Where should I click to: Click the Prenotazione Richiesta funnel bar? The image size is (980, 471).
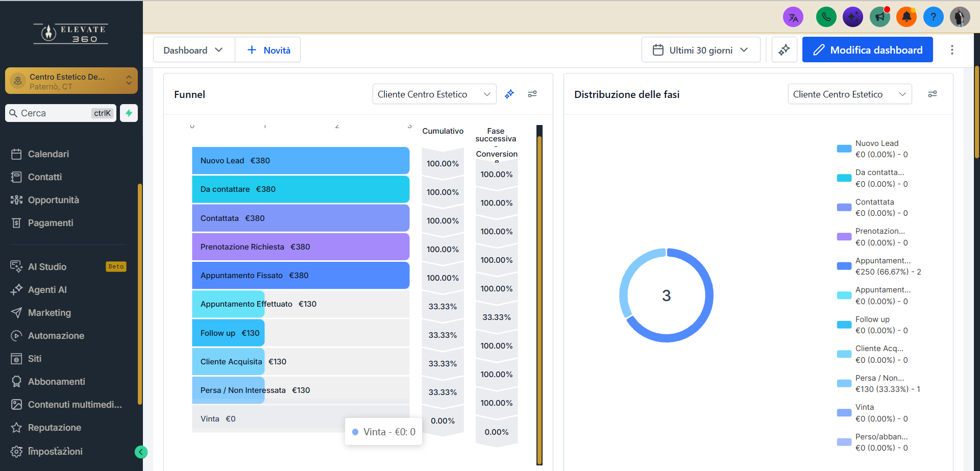[301, 247]
